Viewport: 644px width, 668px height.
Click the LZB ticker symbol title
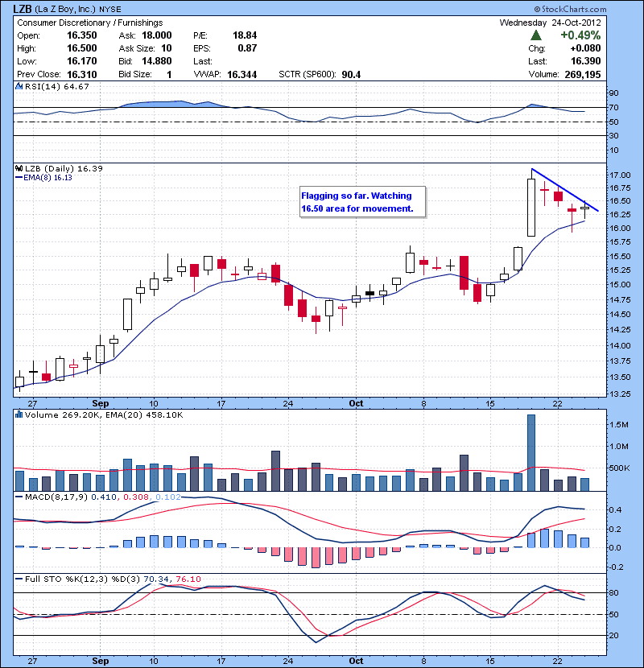[x=23, y=9]
